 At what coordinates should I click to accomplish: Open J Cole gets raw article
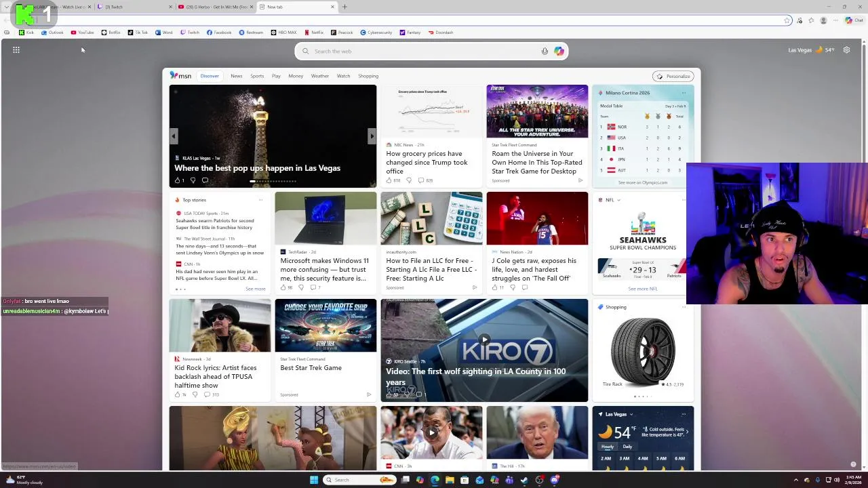tap(534, 270)
